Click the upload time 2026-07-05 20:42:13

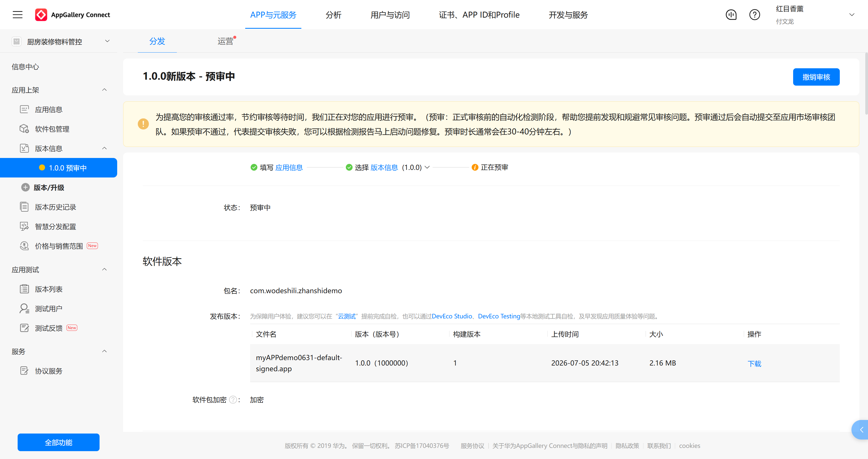pos(585,363)
